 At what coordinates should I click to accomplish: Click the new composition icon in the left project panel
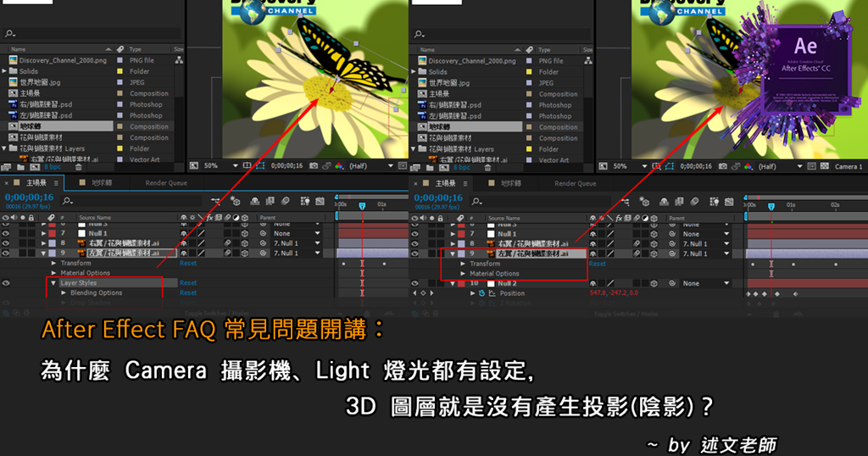pos(35,167)
